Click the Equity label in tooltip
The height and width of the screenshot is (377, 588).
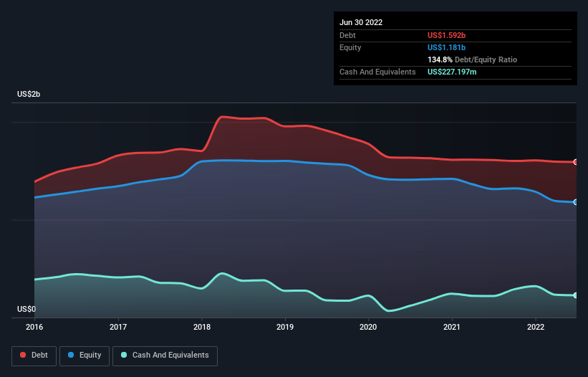click(350, 47)
